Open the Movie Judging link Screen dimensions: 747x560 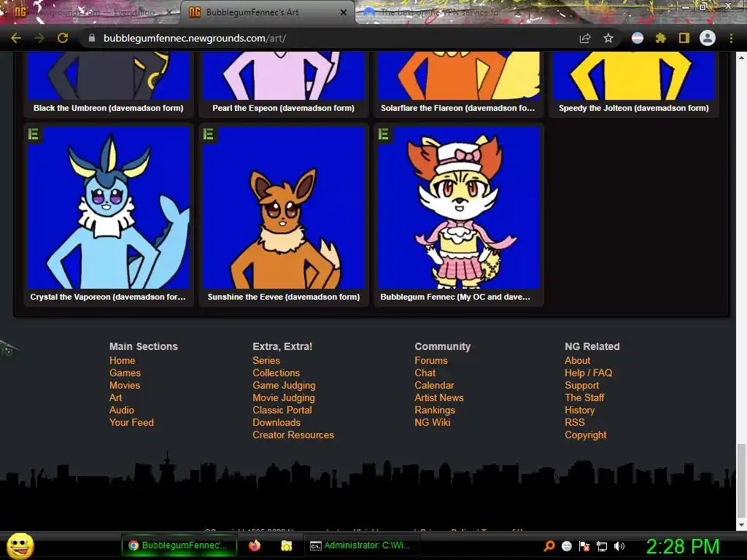[x=284, y=397]
